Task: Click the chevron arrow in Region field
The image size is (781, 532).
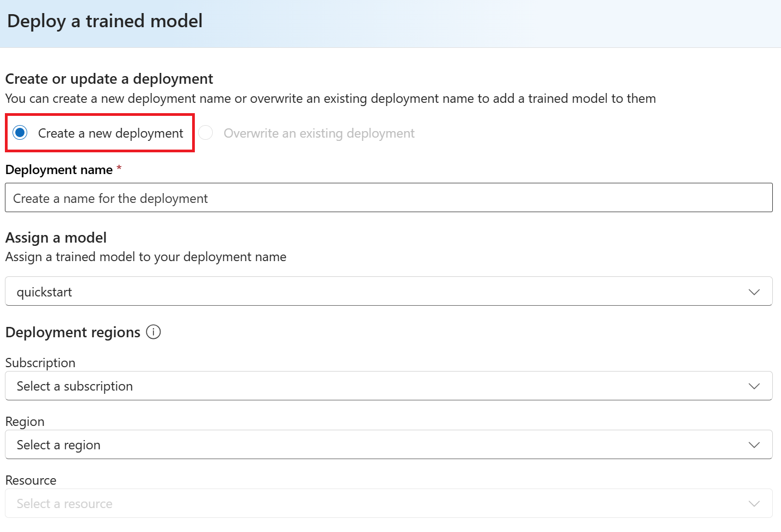Action: click(x=754, y=445)
